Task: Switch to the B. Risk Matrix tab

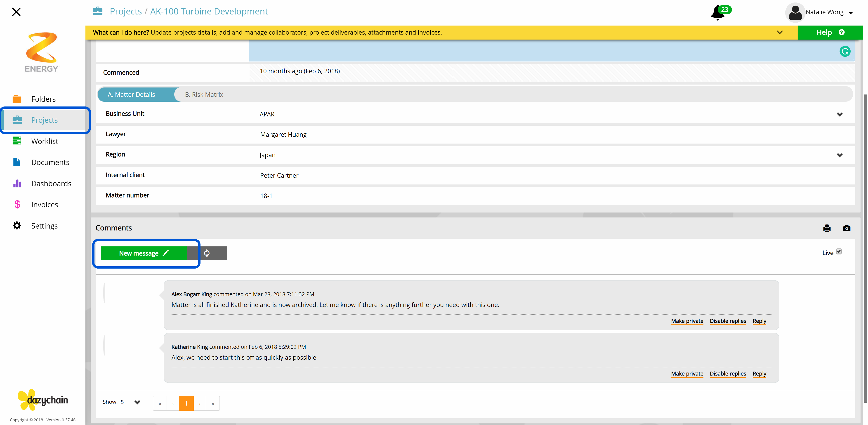Action: click(204, 95)
